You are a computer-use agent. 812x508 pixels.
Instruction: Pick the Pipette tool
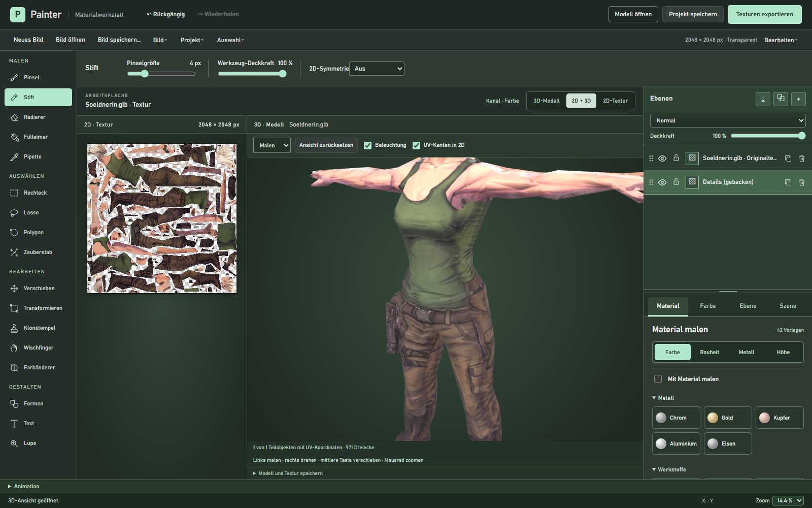pos(38,156)
